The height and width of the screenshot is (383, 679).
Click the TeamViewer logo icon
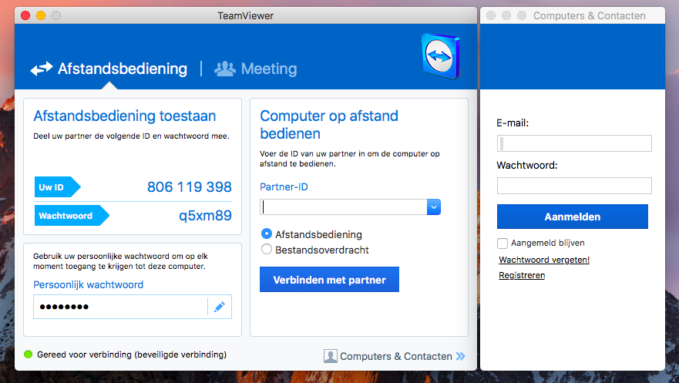pos(441,56)
